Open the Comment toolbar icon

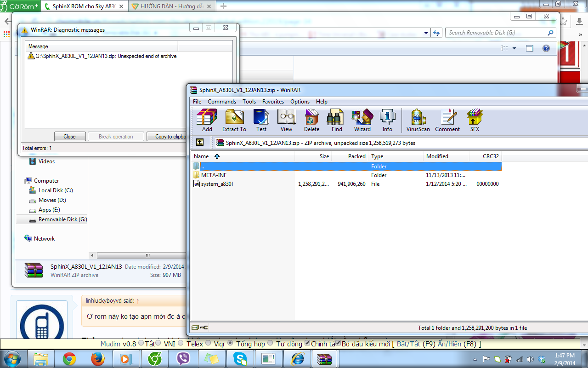click(x=447, y=121)
